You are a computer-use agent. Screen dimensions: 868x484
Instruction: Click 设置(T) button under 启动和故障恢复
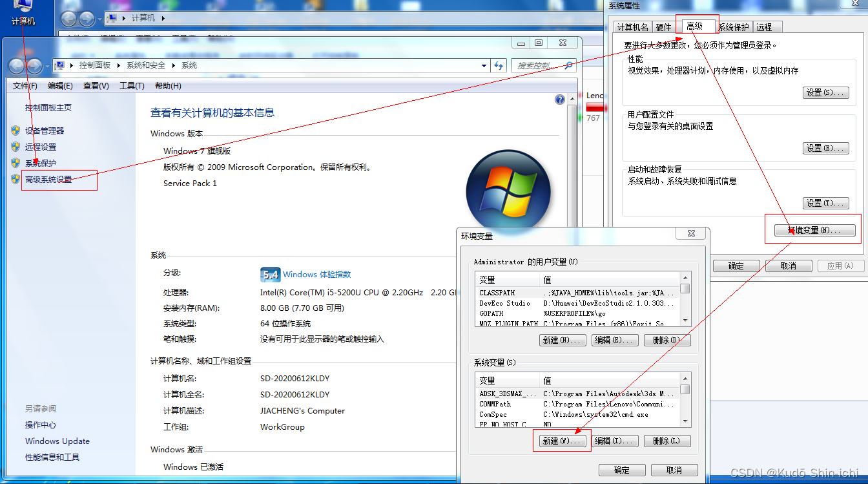(825, 203)
